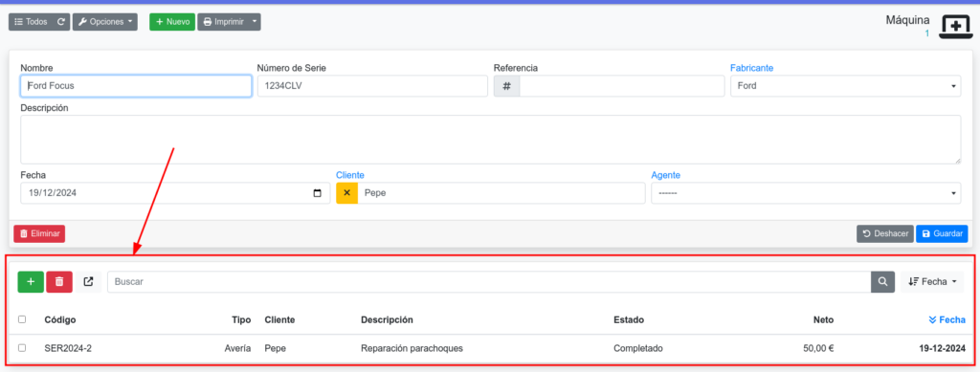Click the refresh icon beside Todos

click(60, 22)
